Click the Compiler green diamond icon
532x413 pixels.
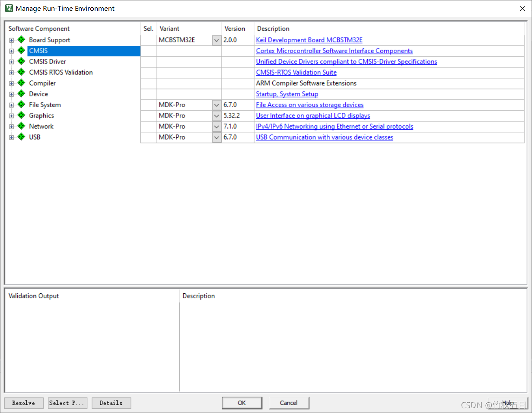point(21,83)
